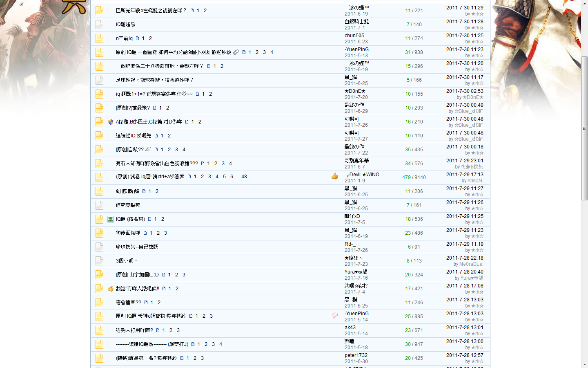Screen dimensions: 588x368
Task: Click the page icon after '[原創!?]誰最笨?'
Action: pos(154,108)
